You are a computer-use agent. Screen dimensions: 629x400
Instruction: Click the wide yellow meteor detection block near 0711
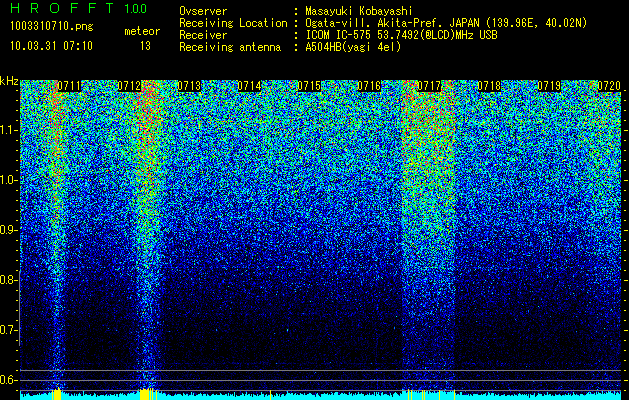(57, 394)
